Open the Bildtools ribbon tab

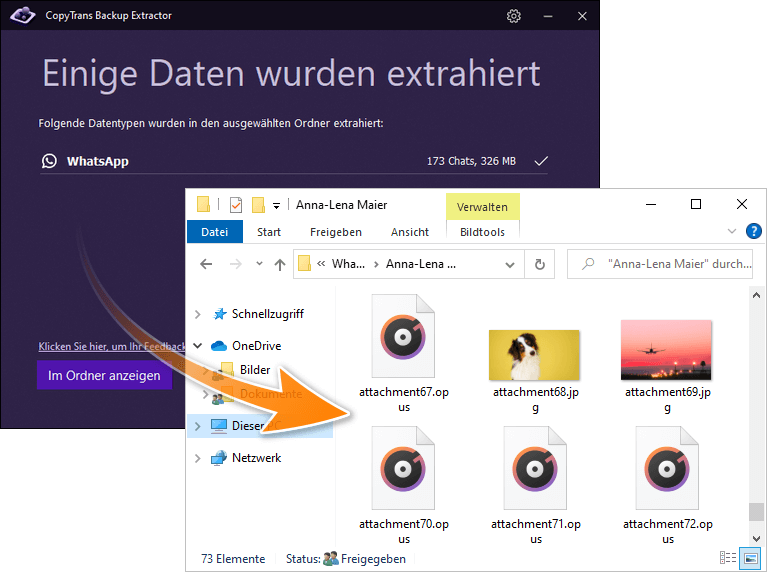point(482,232)
